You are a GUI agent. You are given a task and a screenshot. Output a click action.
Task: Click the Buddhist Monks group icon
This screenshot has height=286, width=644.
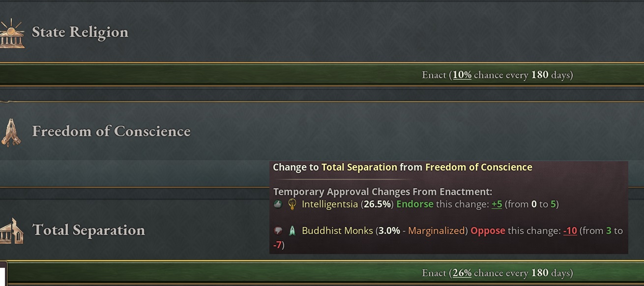(292, 230)
